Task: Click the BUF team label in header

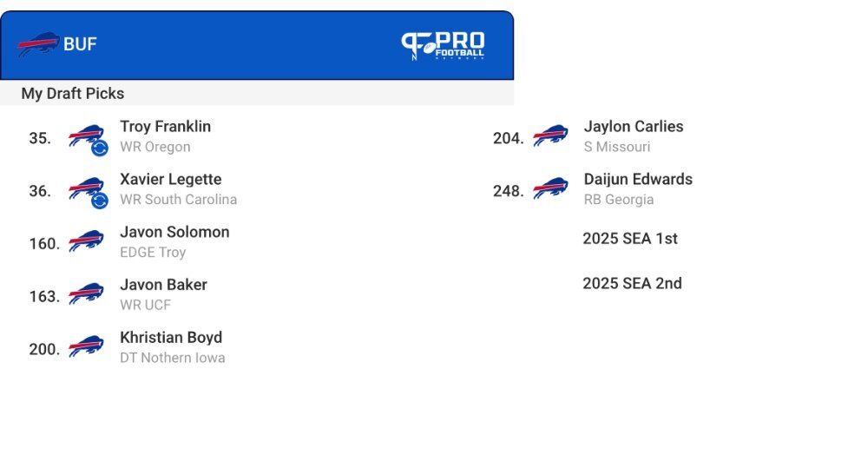Action: (80, 44)
